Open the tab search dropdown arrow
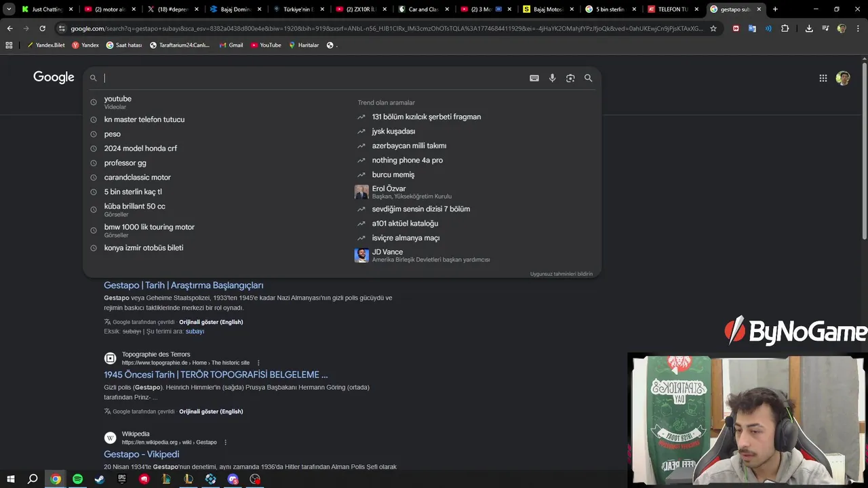 [9, 9]
